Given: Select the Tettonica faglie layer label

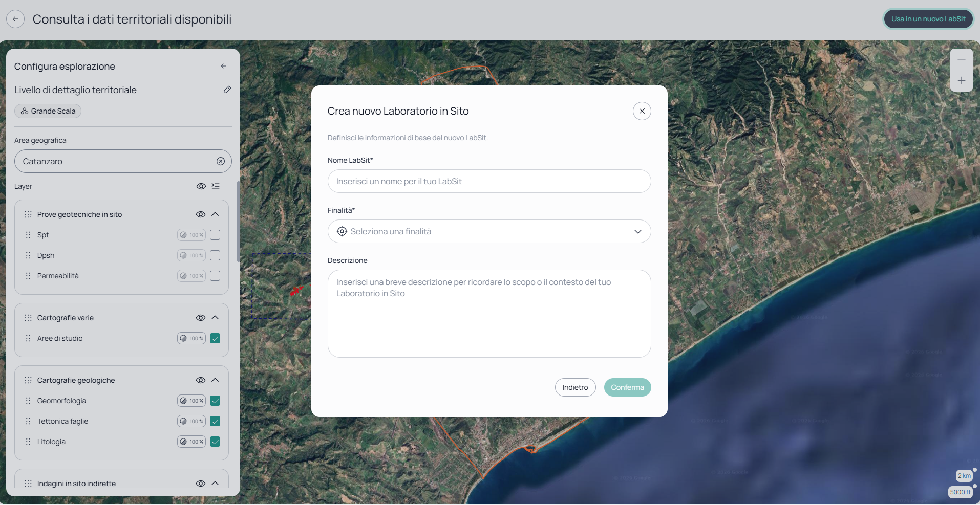Looking at the screenshot, I should (x=62, y=421).
